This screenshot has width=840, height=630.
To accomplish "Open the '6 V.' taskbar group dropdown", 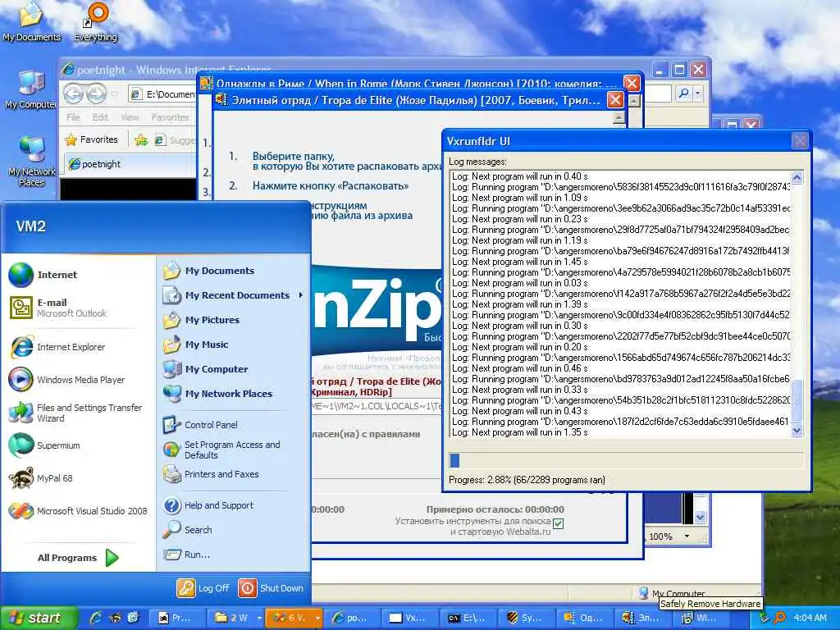I will [x=317, y=619].
